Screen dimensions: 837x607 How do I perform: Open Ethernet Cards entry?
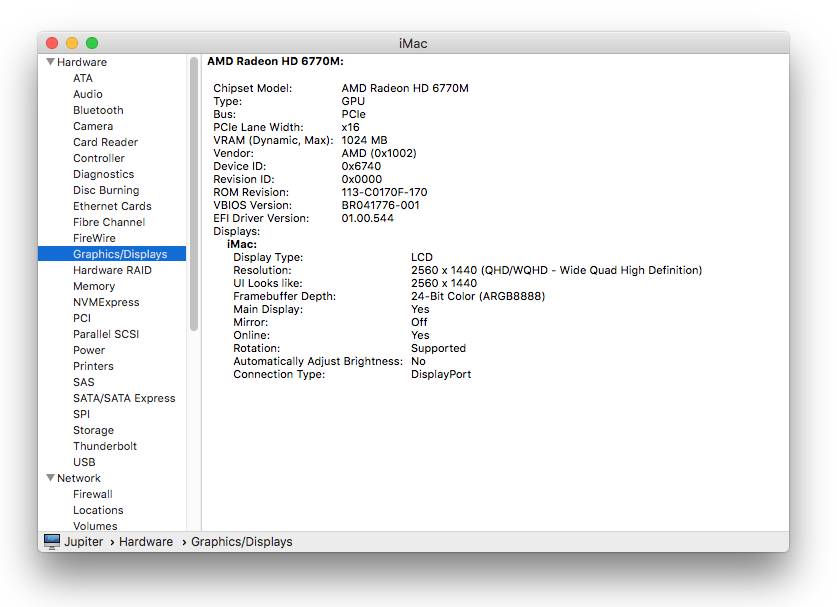click(x=112, y=206)
